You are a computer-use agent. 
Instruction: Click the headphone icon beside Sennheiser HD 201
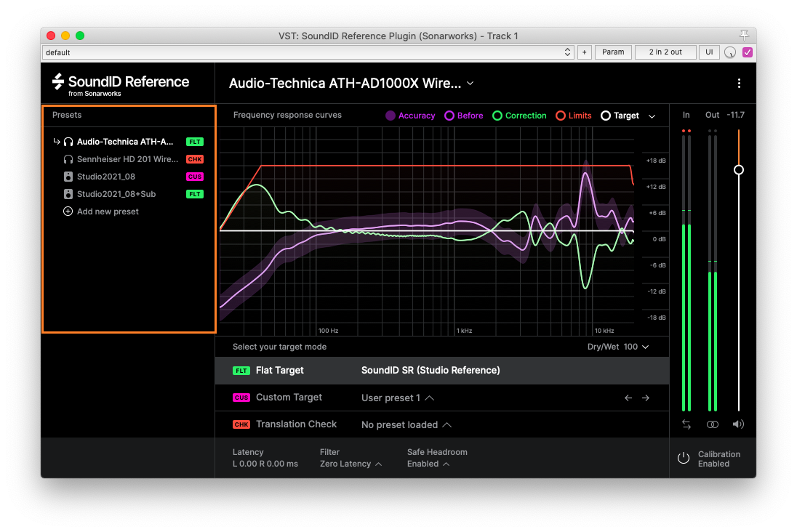[68, 159]
